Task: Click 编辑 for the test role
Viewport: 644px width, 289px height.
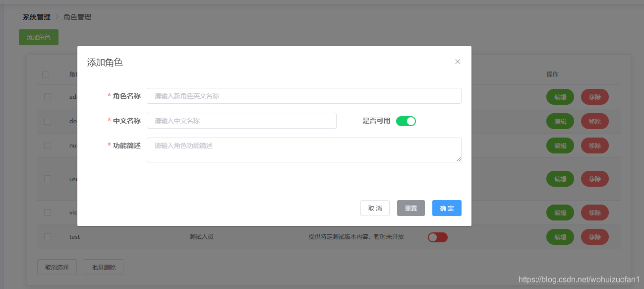Action: (560, 237)
